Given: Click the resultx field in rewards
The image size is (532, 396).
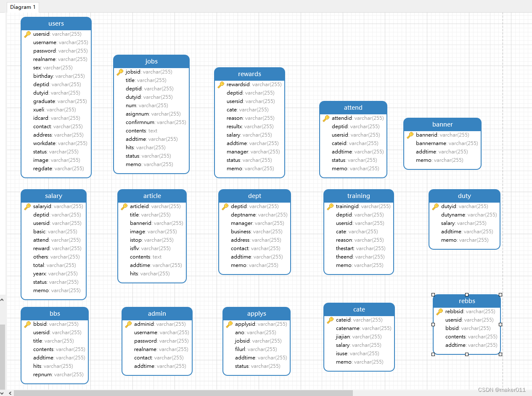Looking at the screenshot, I should (249, 127).
